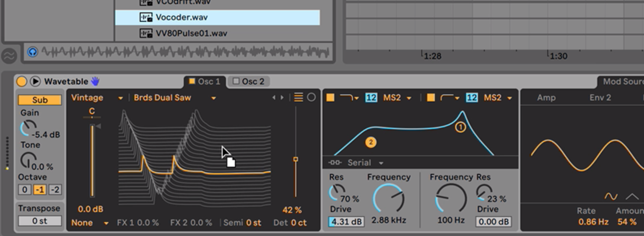
Task: Click the Wavetable show/hide parameters play triangle
Action: [35, 81]
